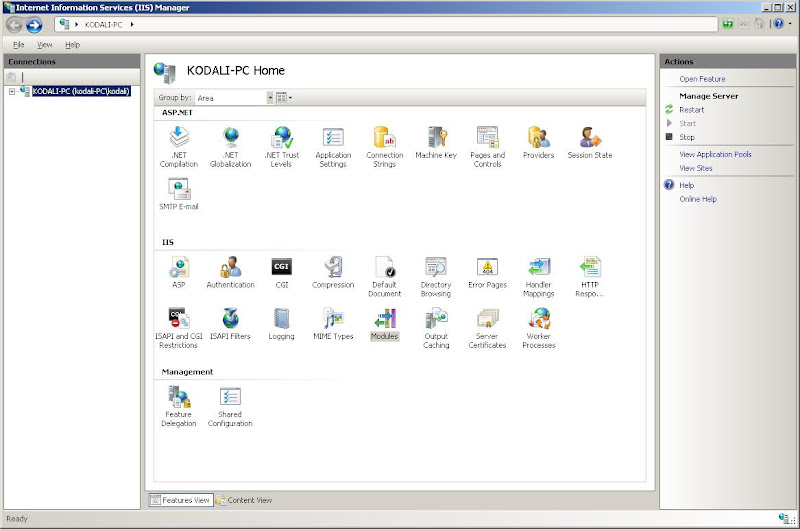The height and width of the screenshot is (529, 800).
Task: Click the green refresh page icon
Action: click(x=728, y=24)
